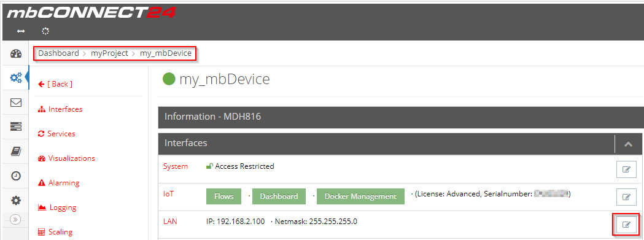Collapse the Interfaces panel with chevron
The width and height of the screenshot is (644, 240).
point(628,144)
